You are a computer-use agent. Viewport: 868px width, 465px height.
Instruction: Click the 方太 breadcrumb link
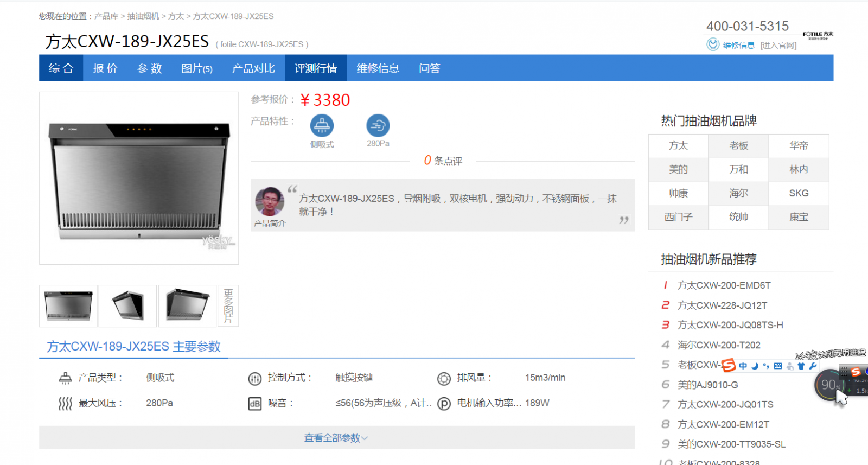pyautogui.click(x=176, y=16)
